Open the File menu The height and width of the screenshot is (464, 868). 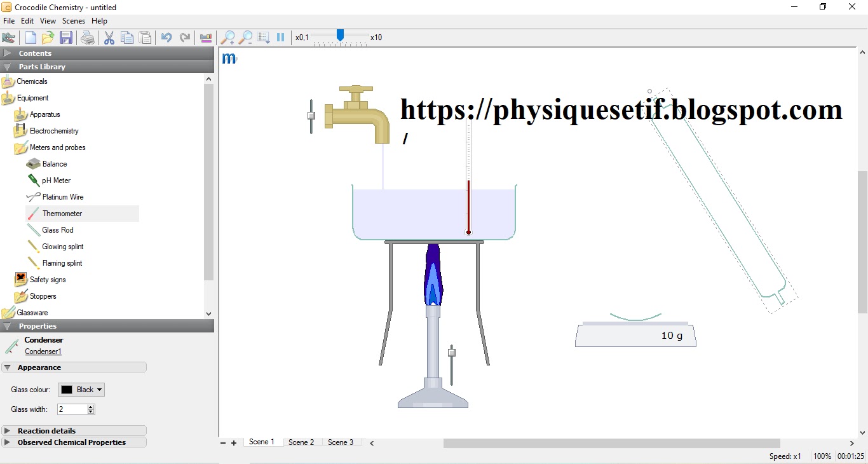coord(9,21)
